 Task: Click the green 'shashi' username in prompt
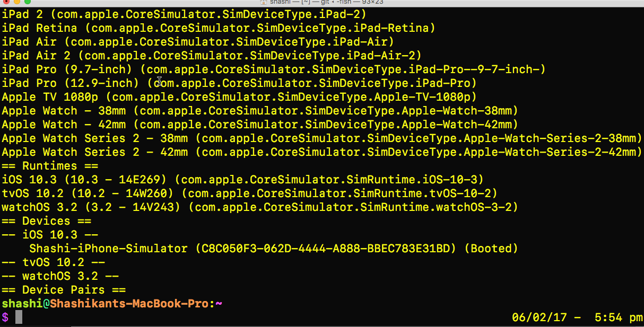[x=22, y=304]
